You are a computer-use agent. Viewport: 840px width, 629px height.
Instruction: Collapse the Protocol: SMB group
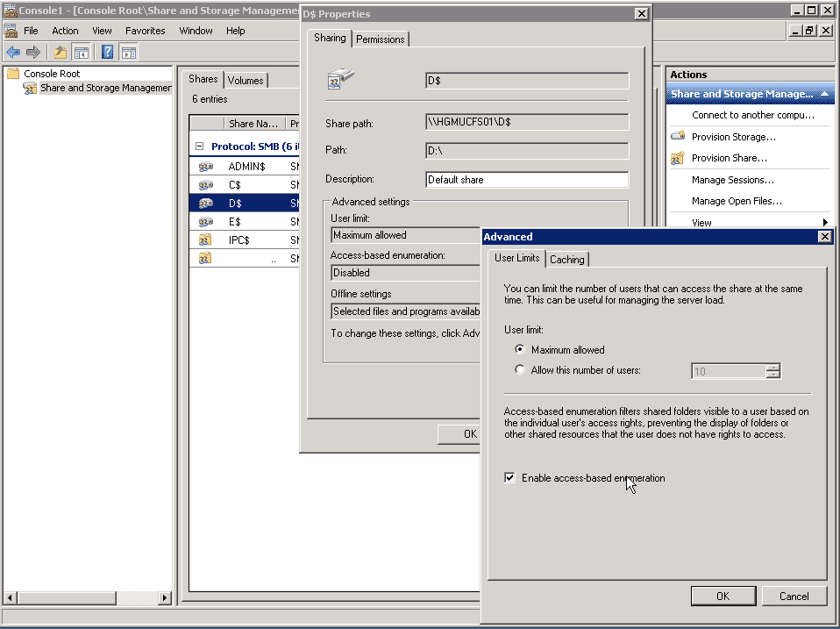coord(199,147)
